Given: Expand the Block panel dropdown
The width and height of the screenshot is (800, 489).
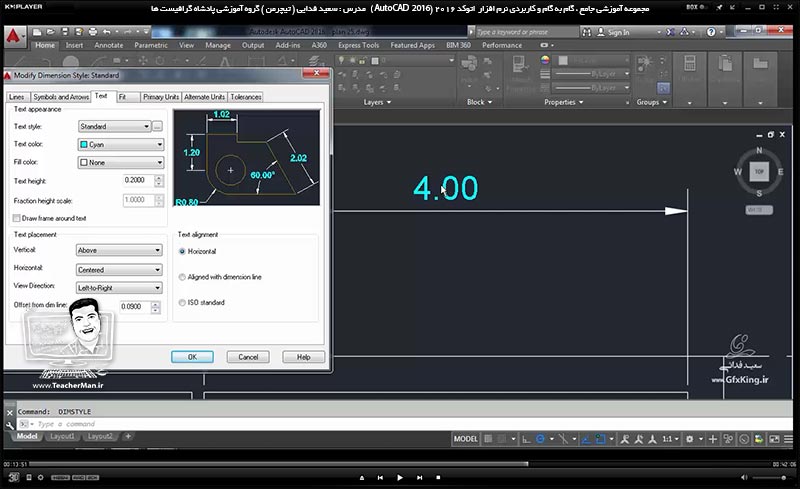Looking at the screenshot, I should click(x=480, y=103).
